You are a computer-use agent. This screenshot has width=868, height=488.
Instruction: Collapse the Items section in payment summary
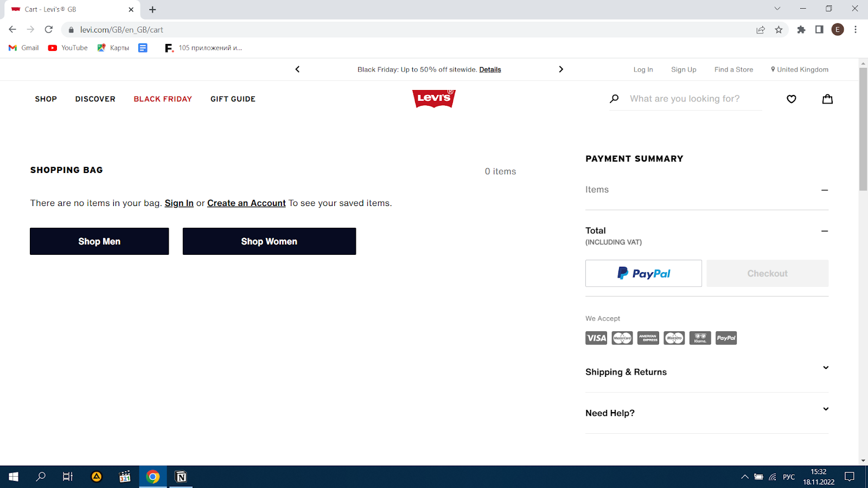point(825,190)
